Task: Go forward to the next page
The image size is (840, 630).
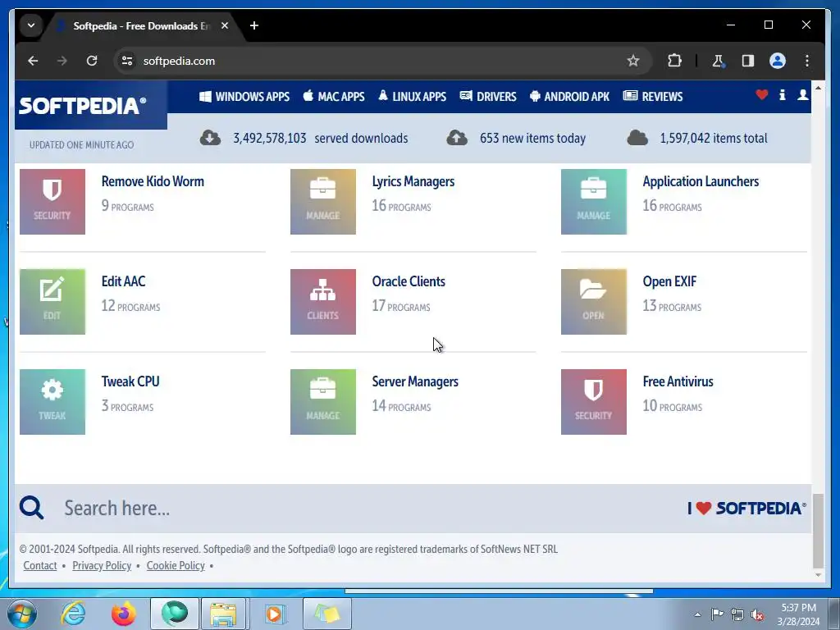Action: coord(62,61)
